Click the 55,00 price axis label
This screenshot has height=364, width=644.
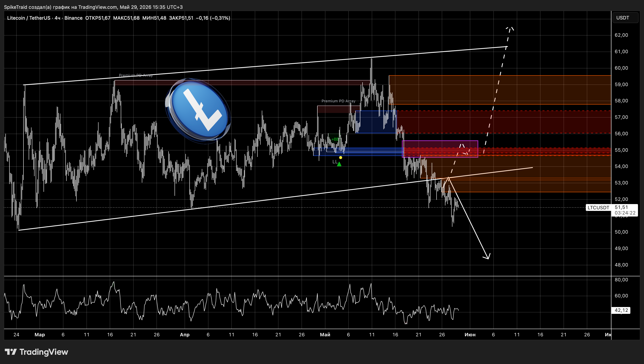621,150
